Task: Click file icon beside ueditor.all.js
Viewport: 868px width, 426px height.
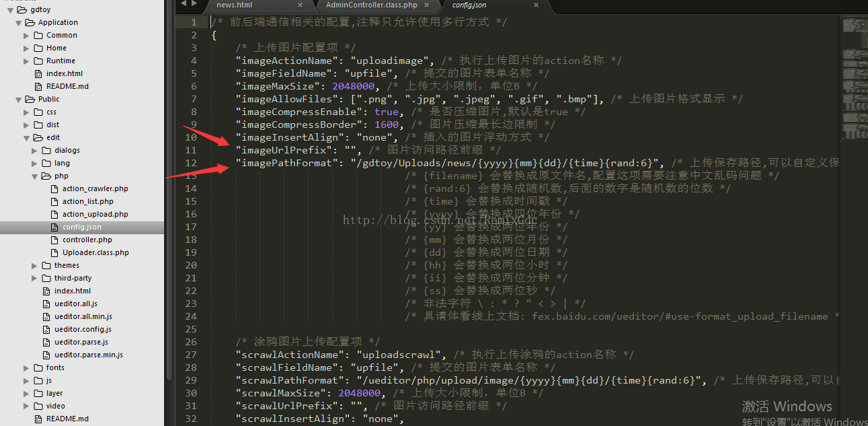Action: 47,304
